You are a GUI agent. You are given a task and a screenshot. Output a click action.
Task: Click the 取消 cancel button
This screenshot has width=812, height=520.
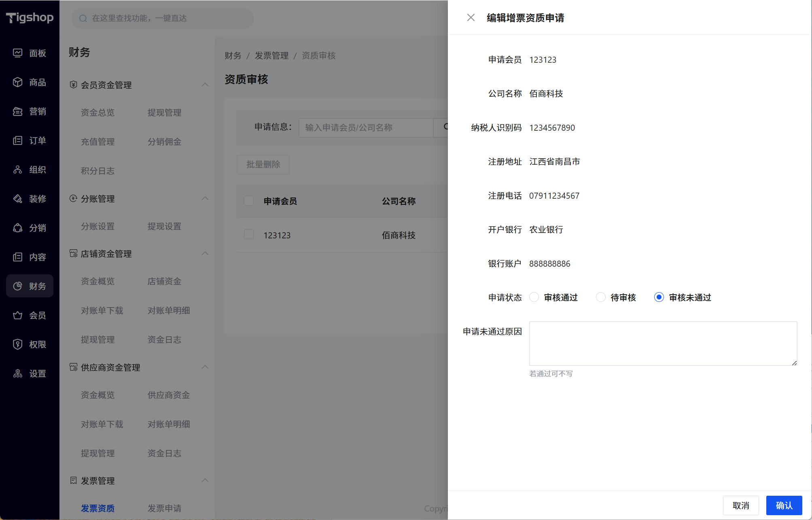pyautogui.click(x=740, y=505)
